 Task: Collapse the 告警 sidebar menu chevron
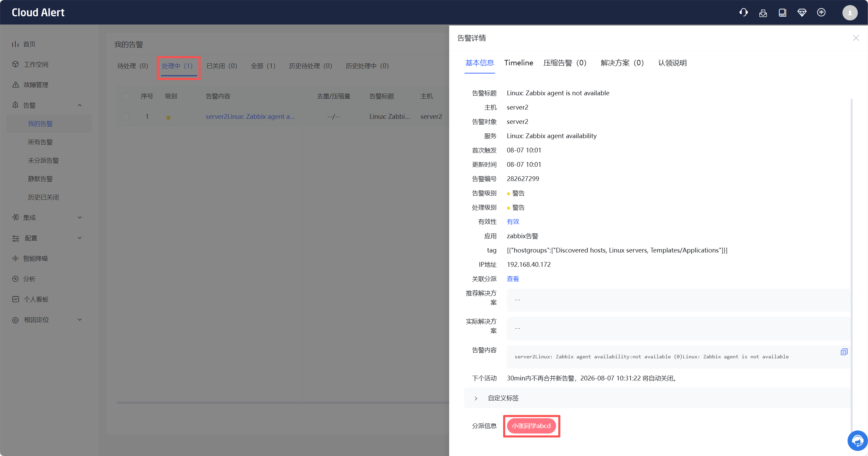click(x=80, y=105)
